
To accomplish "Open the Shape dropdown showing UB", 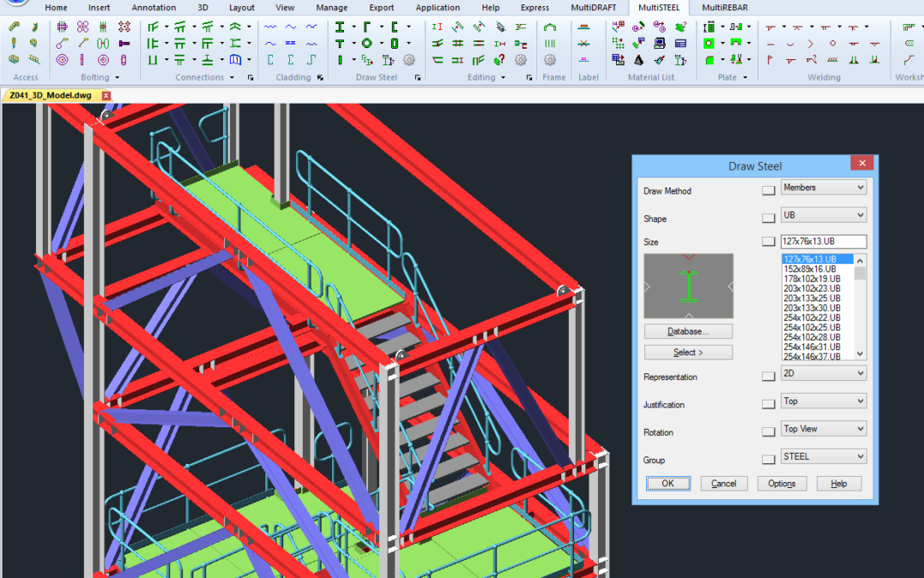I will pos(824,215).
